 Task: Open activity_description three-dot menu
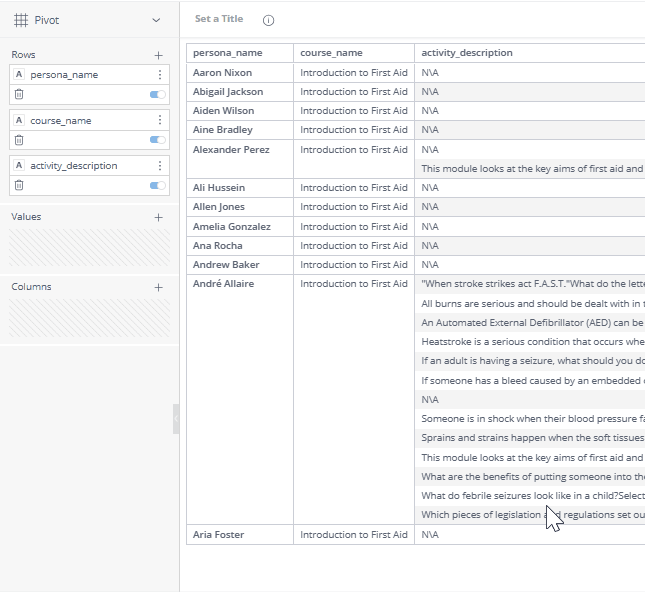[x=159, y=166]
